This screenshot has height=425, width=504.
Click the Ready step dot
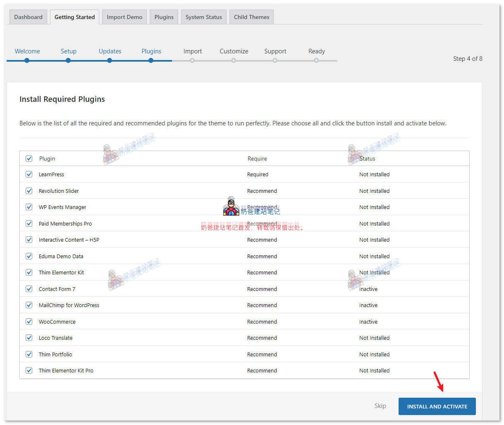click(316, 60)
